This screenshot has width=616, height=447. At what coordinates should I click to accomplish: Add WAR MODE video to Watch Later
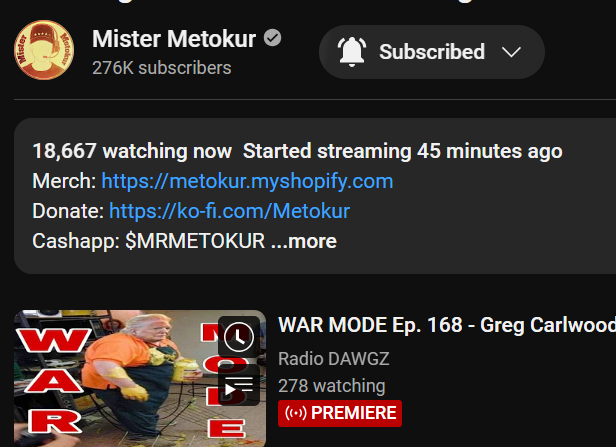tap(239, 337)
